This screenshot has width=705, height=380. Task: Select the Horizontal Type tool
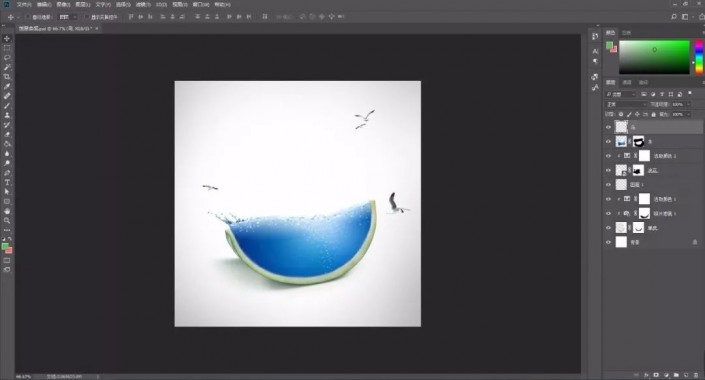pyautogui.click(x=7, y=182)
